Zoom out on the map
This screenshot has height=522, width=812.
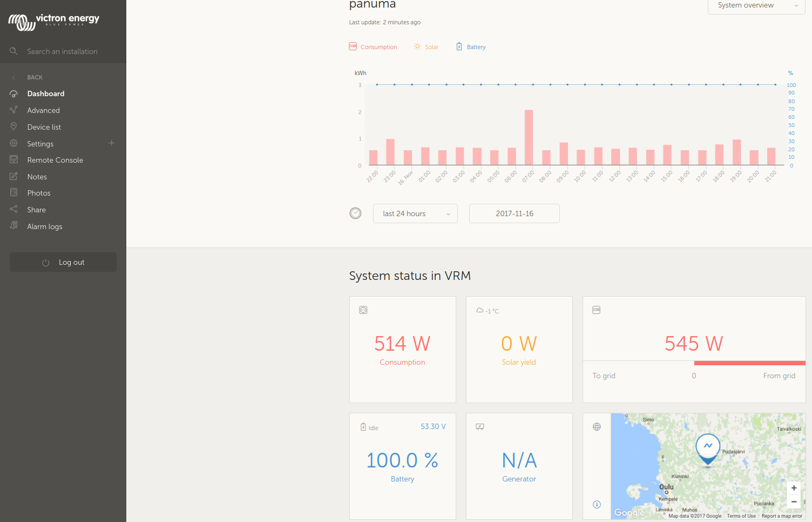click(794, 502)
